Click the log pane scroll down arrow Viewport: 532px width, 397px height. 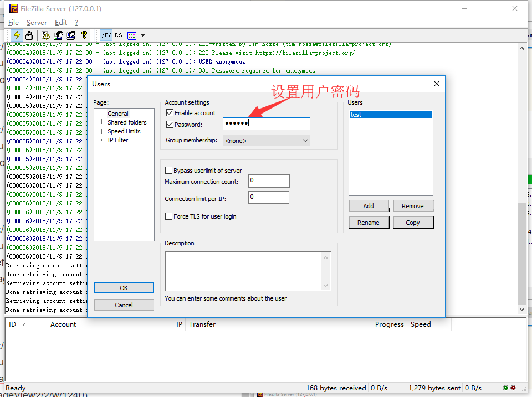coord(521,309)
